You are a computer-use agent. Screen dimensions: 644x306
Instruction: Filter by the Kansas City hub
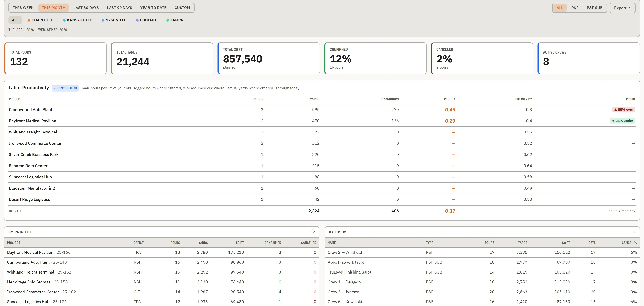(x=77, y=20)
